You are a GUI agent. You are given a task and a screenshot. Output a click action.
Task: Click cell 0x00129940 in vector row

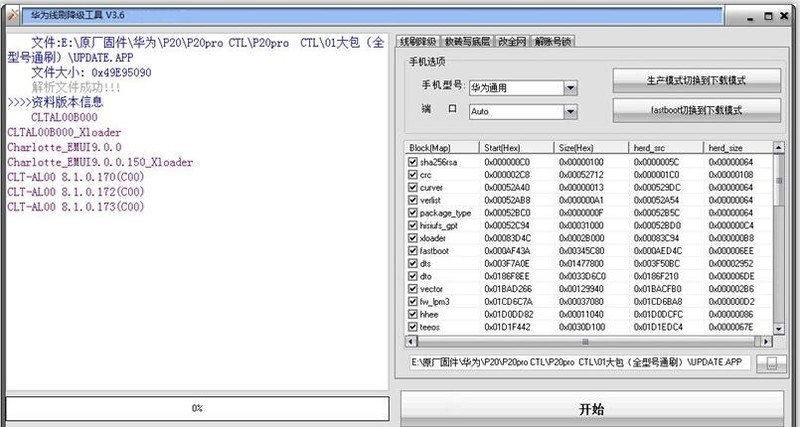pyautogui.click(x=582, y=289)
